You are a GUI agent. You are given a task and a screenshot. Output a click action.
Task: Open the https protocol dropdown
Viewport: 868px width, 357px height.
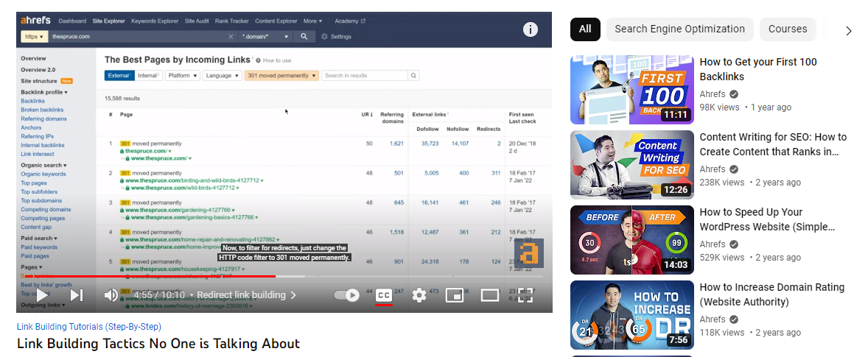[x=35, y=37]
